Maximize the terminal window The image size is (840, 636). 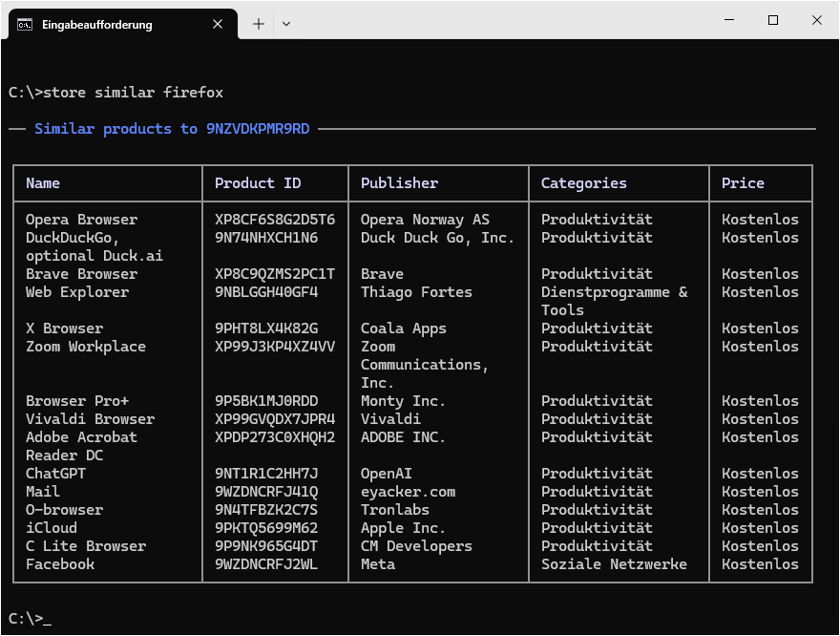pyautogui.click(x=773, y=20)
